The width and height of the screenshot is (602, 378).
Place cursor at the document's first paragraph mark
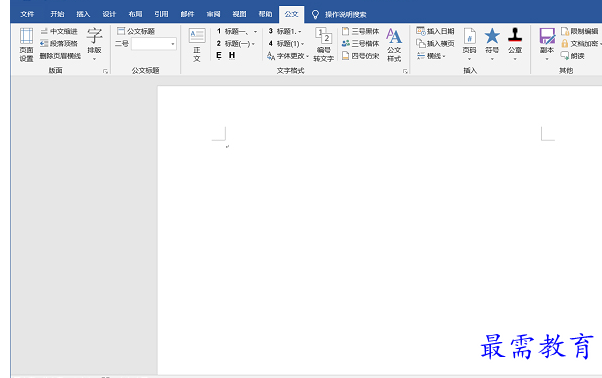(x=227, y=147)
